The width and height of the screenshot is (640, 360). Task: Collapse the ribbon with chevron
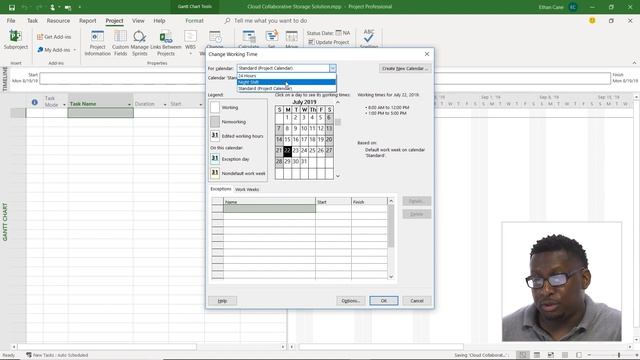tap(634, 63)
